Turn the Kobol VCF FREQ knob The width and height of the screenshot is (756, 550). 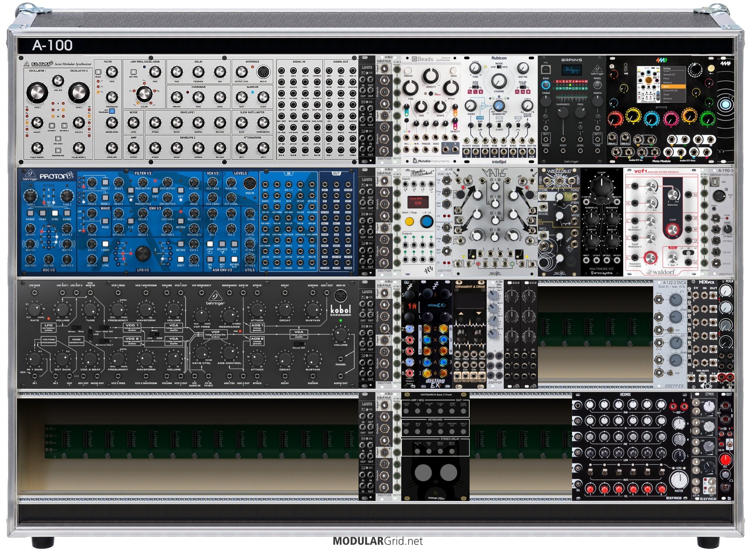click(x=201, y=315)
